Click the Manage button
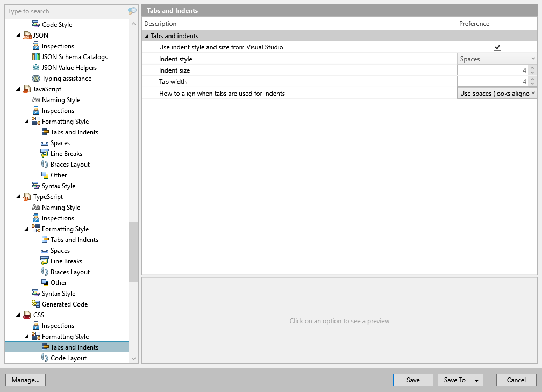This screenshot has height=392, width=542. click(x=25, y=380)
